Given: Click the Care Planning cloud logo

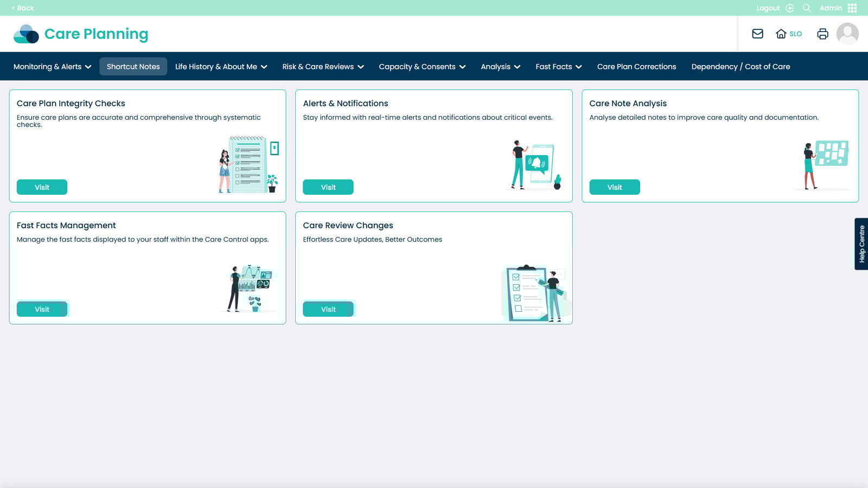Looking at the screenshot, I should pos(26,34).
